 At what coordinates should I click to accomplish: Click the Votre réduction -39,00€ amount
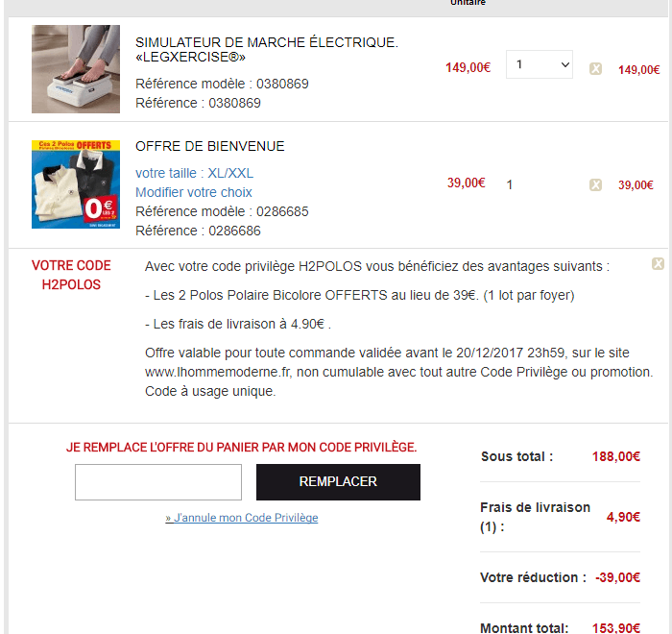click(617, 577)
